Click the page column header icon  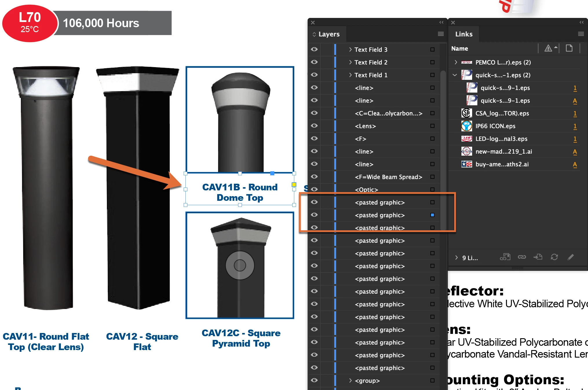[x=569, y=48]
